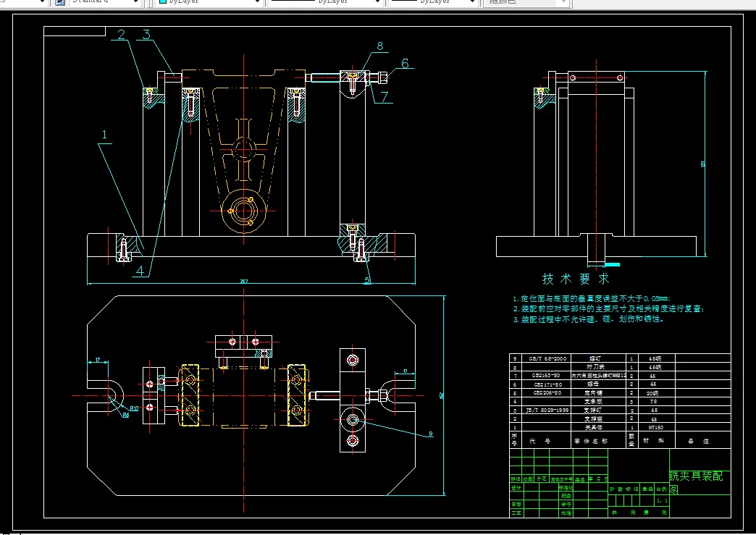Select first technical requirement line about 0.05mm
The height and width of the screenshot is (535, 756).
click(591, 298)
